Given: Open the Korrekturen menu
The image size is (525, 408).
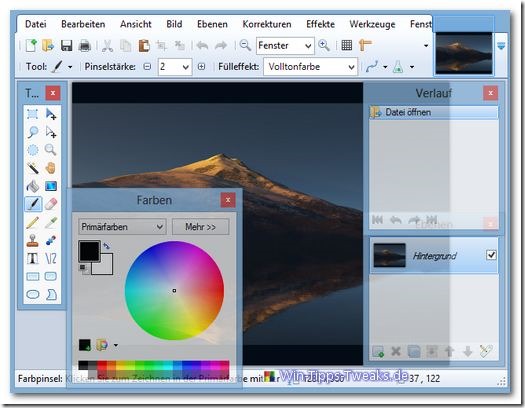Looking at the screenshot, I should [267, 24].
